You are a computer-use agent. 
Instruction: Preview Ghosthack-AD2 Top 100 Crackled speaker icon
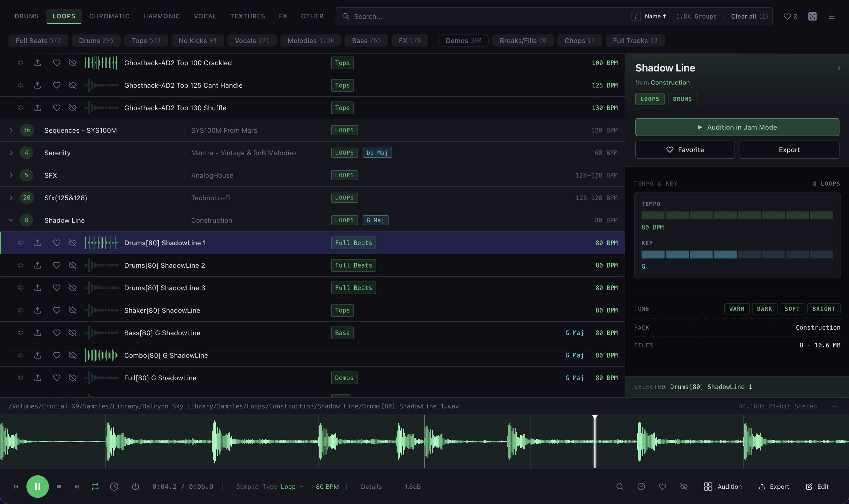click(x=21, y=63)
